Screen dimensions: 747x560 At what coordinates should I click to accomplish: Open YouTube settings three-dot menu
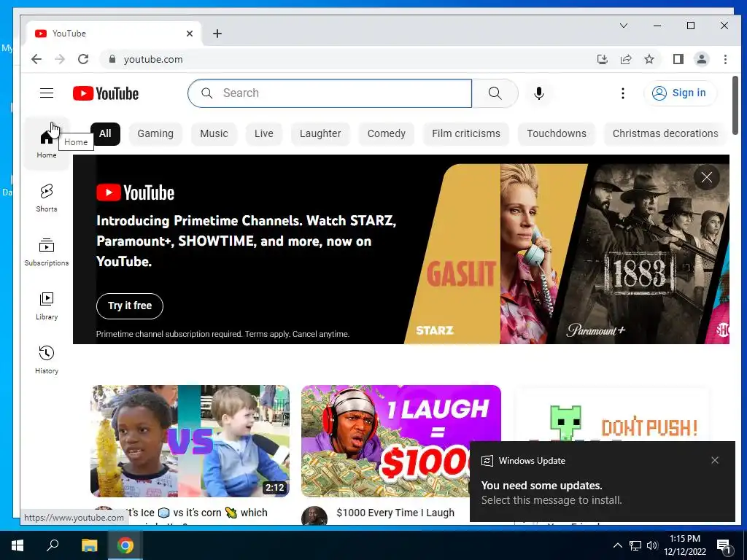pos(623,93)
